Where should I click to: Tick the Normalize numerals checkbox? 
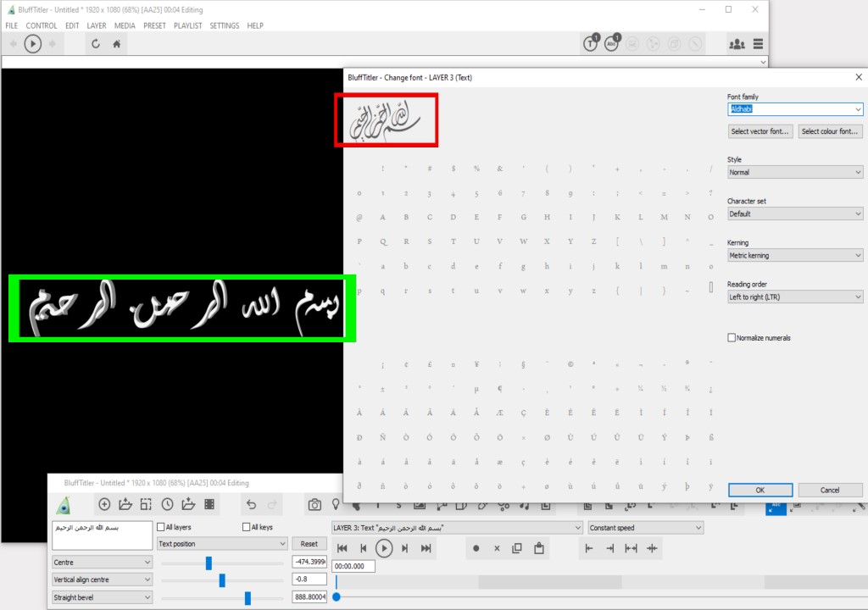(x=732, y=338)
